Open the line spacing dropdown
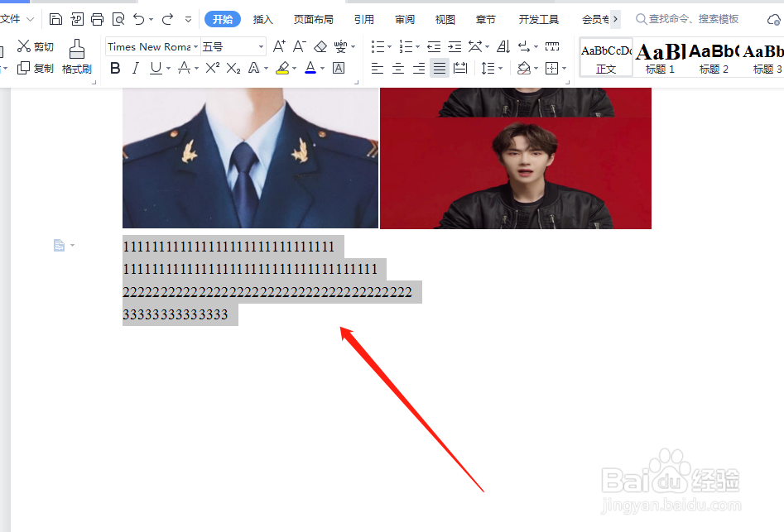Image resolution: width=784 pixels, height=532 pixels. coord(500,68)
